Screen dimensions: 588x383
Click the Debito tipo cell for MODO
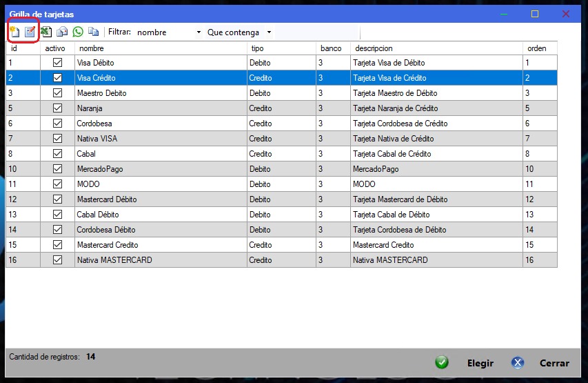point(281,184)
